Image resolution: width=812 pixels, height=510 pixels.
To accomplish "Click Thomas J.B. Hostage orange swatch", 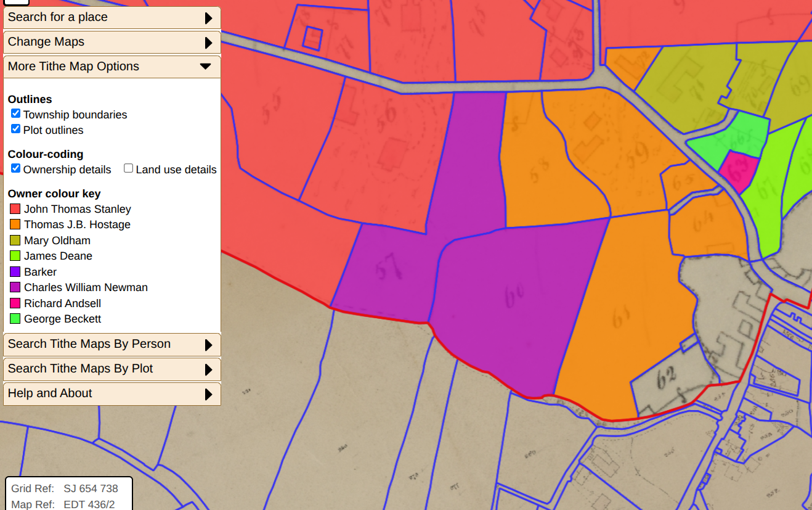I will click(x=15, y=224).
